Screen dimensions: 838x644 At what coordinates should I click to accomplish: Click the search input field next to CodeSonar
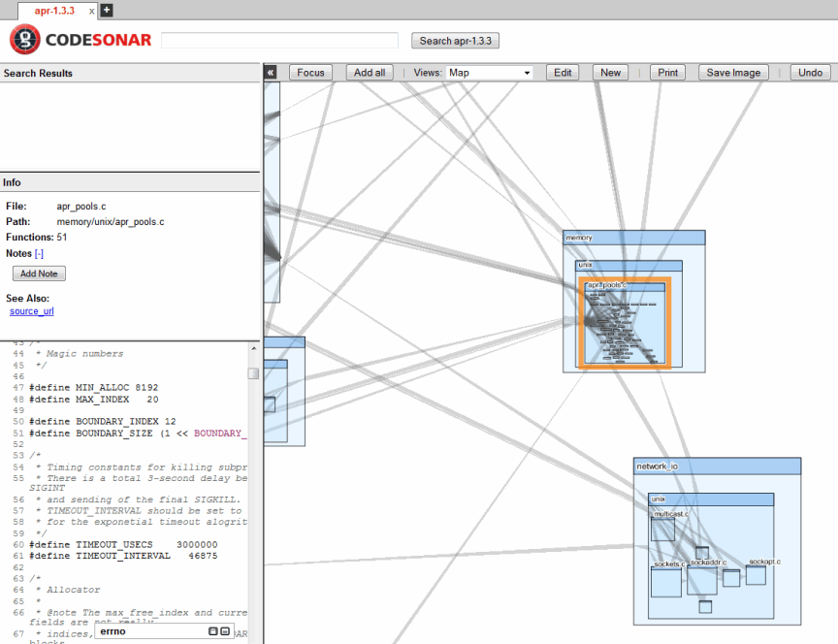[279, 40]
